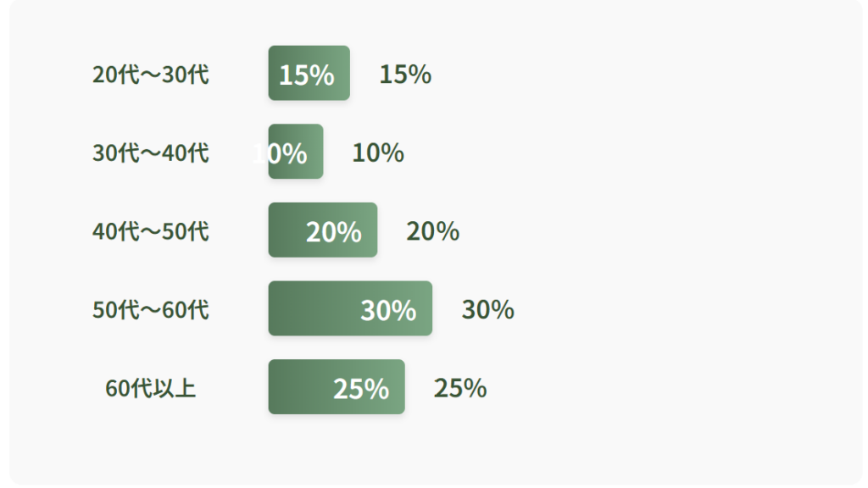Click the 25% value beside the last bar
Screen dimensions: 868x488
[460, 388]
